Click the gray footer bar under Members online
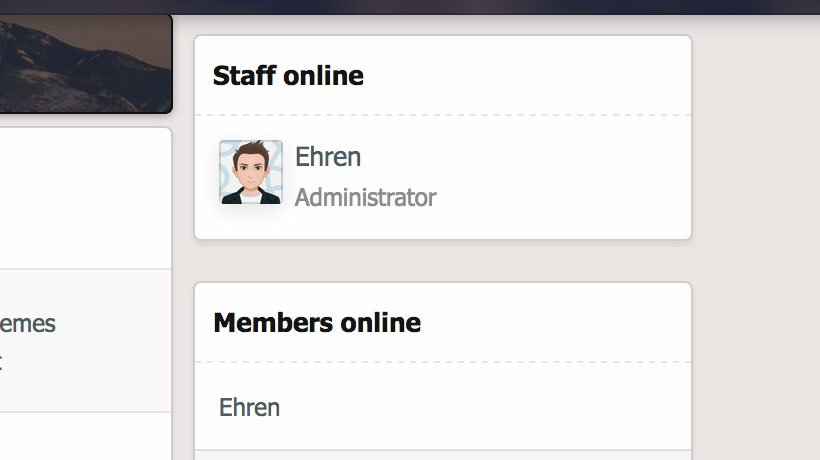Viewport: 820px width, 460px height. 443,455
